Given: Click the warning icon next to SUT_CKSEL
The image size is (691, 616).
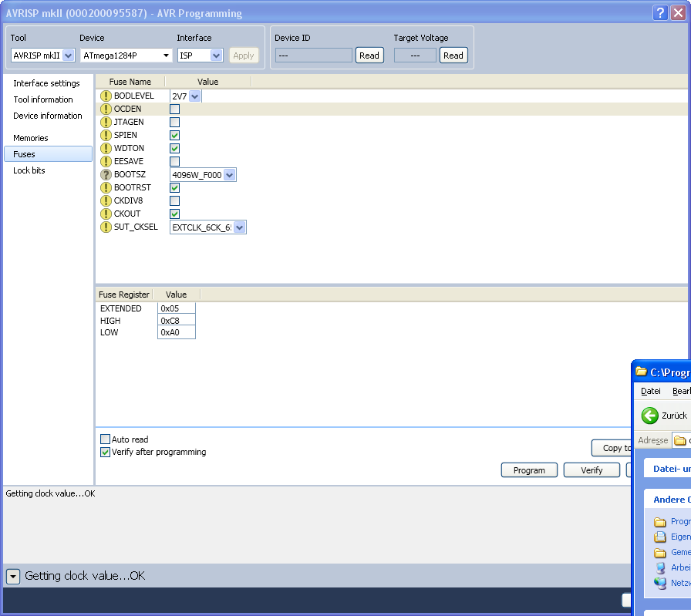Looking at the screenshot, I should [x=106, y=227].
